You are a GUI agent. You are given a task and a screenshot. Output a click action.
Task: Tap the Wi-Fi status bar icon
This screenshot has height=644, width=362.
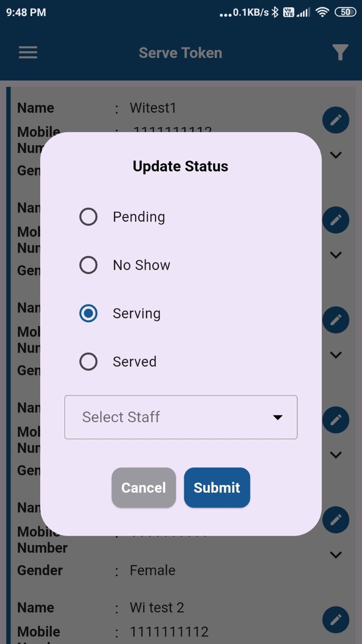[x=322, y=12]
